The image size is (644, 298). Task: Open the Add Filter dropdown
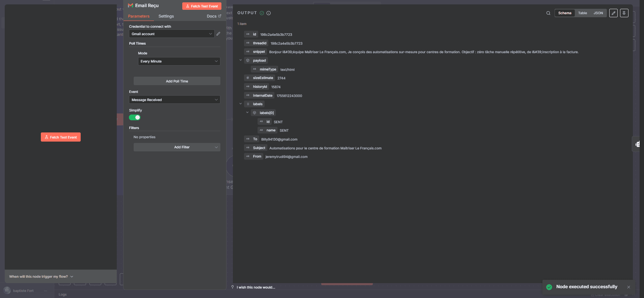coord(177,147)
